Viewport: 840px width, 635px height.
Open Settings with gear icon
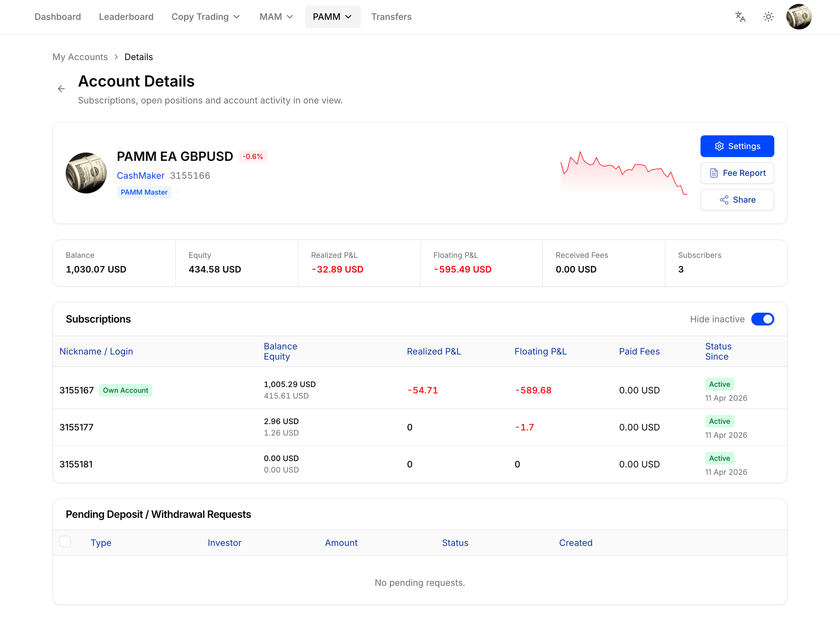coord(737,146)
